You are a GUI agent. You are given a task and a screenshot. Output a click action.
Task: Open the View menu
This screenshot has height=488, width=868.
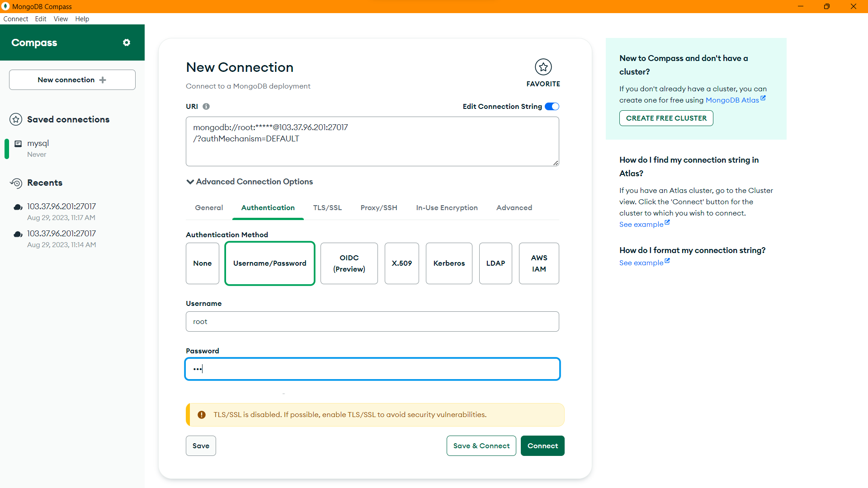coord(61,19)
